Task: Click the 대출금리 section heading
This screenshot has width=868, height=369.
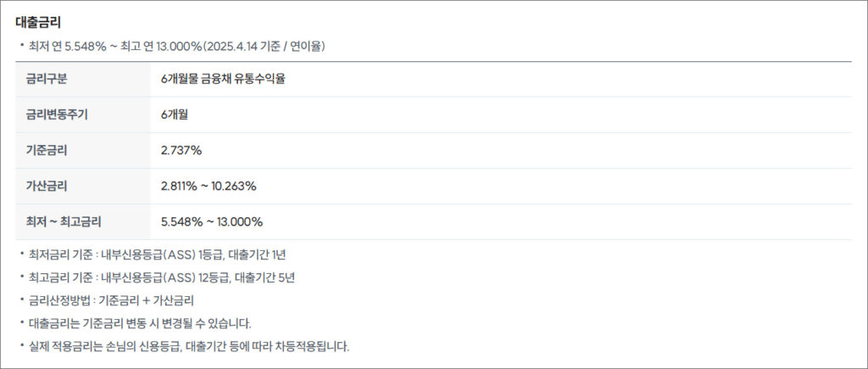Action: point(38,23)
